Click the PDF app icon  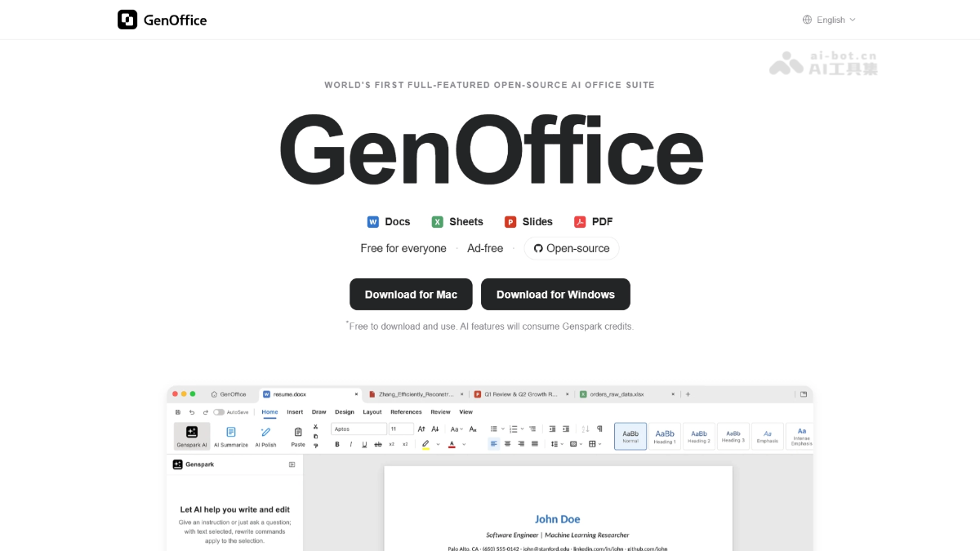pyautogui.click(x=580, y=221)
